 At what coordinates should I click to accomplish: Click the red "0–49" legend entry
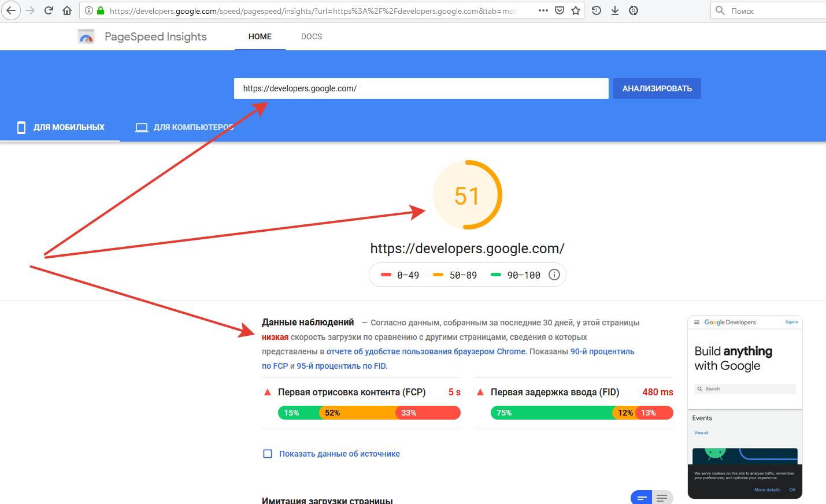coord(400,275)
